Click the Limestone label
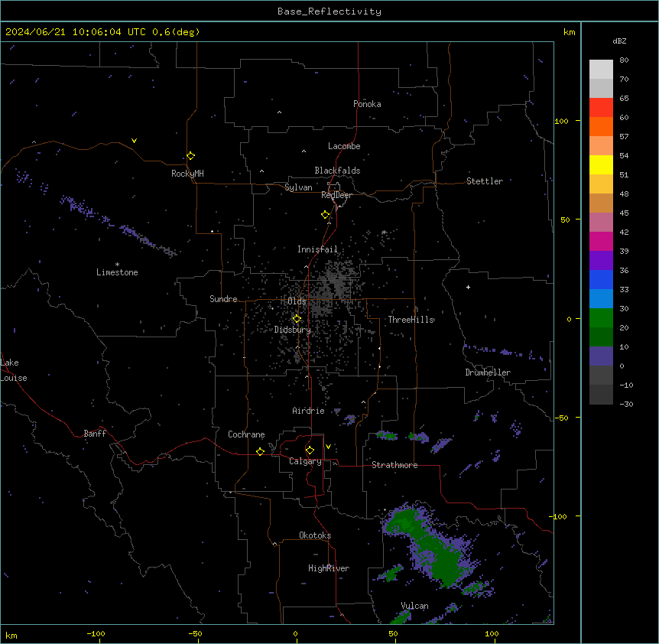Screen dimensions: 659x644 [117, 272]
